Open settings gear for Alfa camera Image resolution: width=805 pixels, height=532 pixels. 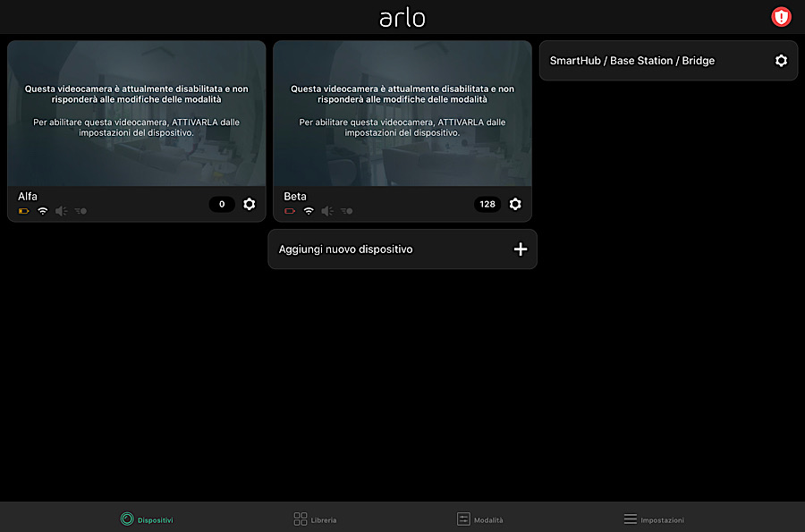tap(250, 204)
